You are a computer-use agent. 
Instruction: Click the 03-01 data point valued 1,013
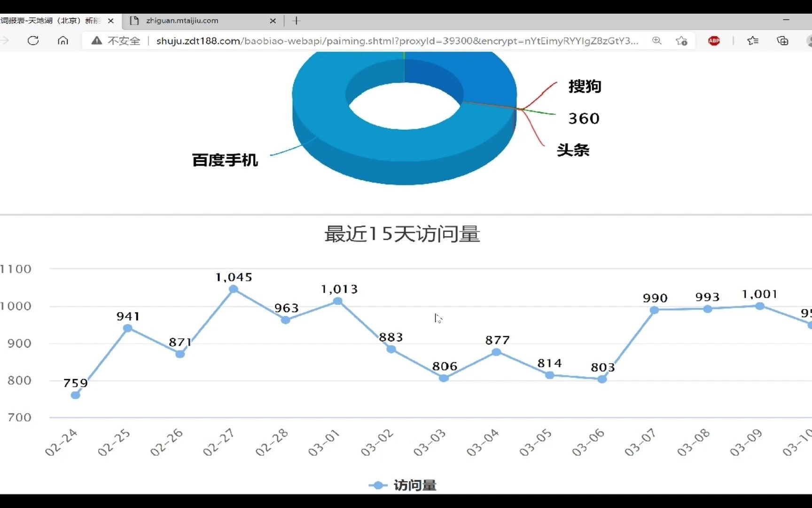coord(338,301)
